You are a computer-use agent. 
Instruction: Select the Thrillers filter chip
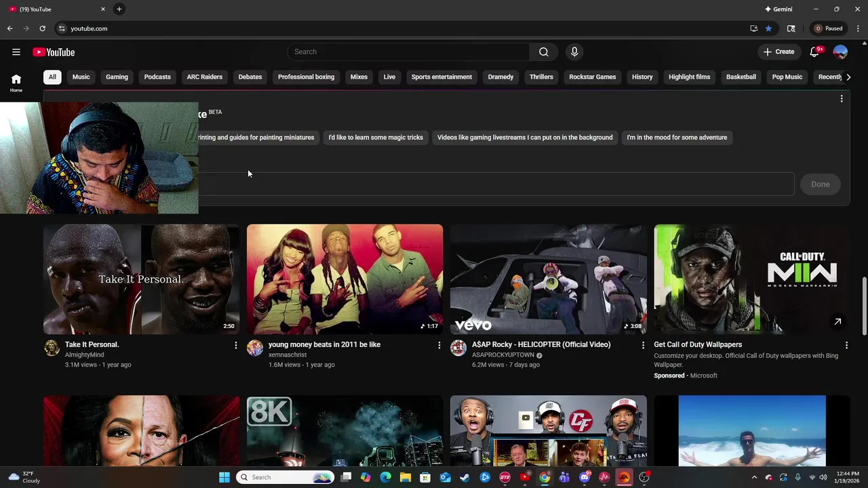point(541,77)
